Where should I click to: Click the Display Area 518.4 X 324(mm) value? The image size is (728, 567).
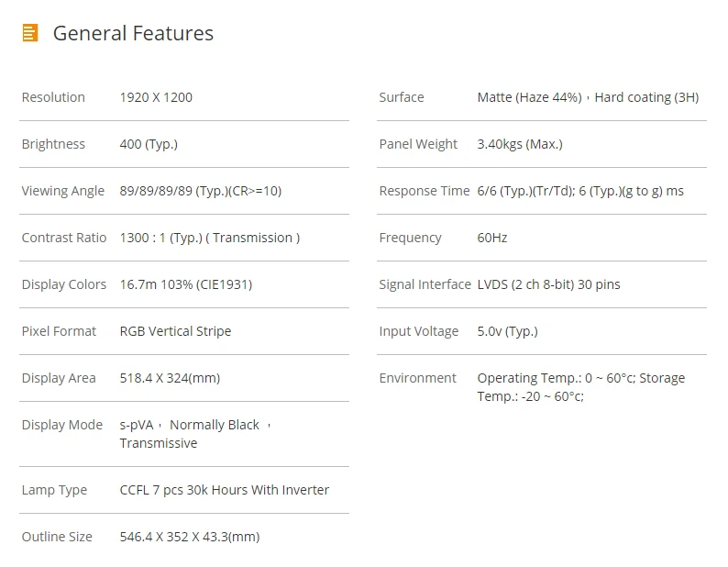click(x=170, y=378)
